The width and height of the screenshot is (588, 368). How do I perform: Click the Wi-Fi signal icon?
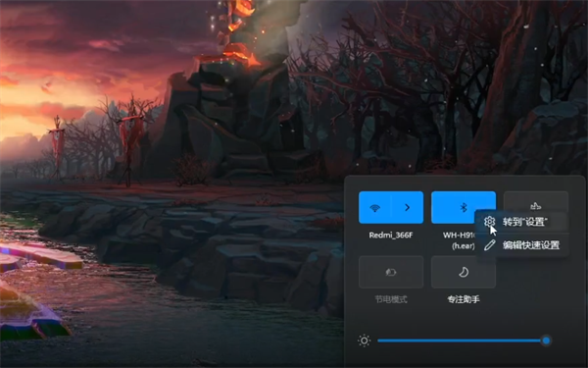(x=374, y=208)
